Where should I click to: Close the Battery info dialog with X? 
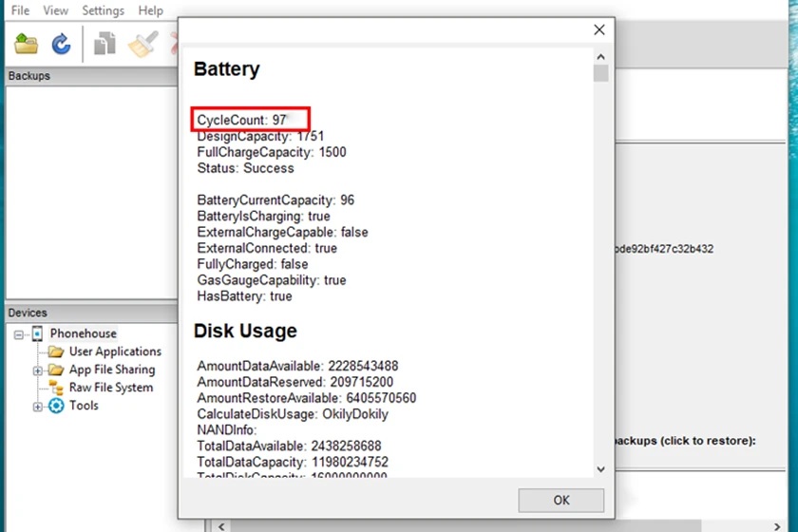point(599,29)
